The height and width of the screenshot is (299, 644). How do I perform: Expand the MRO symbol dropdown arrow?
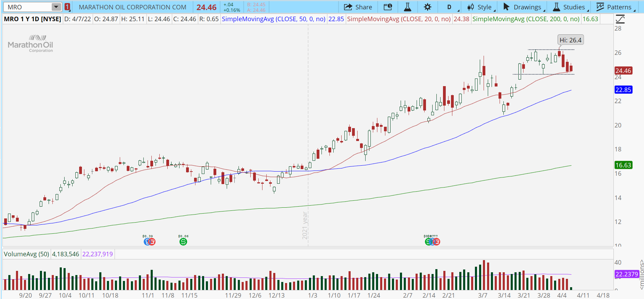pyautogui.click(x=56, y=7)
